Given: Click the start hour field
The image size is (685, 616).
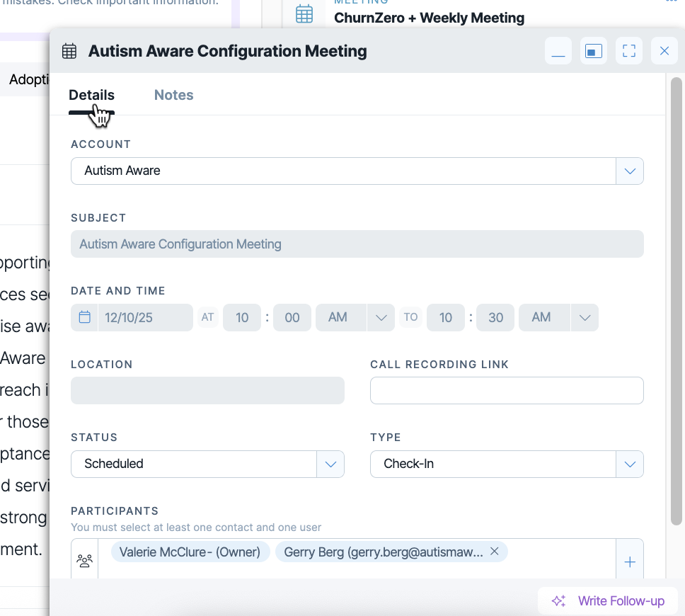Looking at the screenshot, I should tap(242, 317).
